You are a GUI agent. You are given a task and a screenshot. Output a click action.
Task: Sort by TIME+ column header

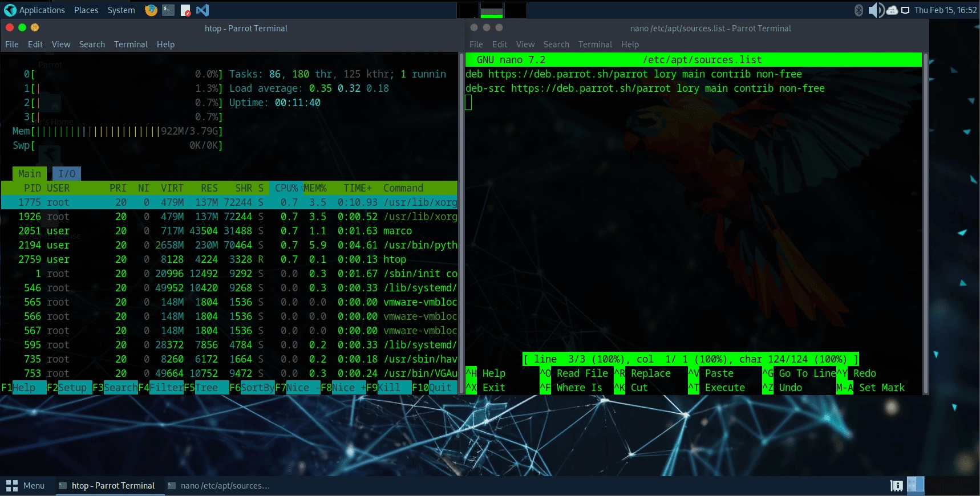click(358, 188)
